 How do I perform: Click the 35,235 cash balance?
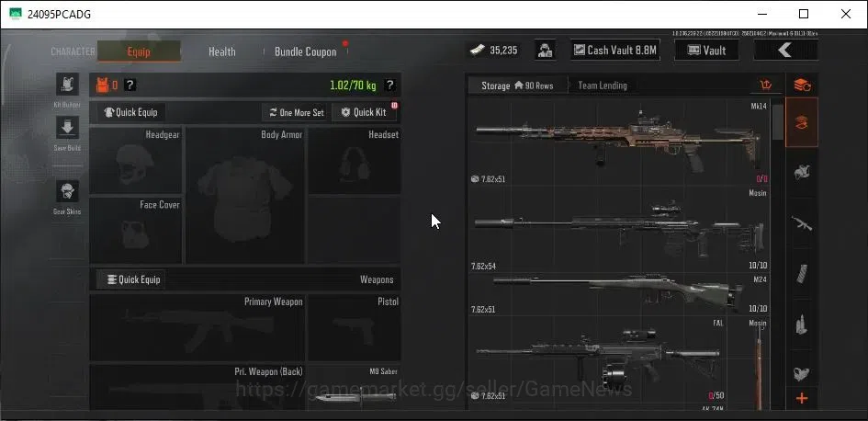coord(503,51)
